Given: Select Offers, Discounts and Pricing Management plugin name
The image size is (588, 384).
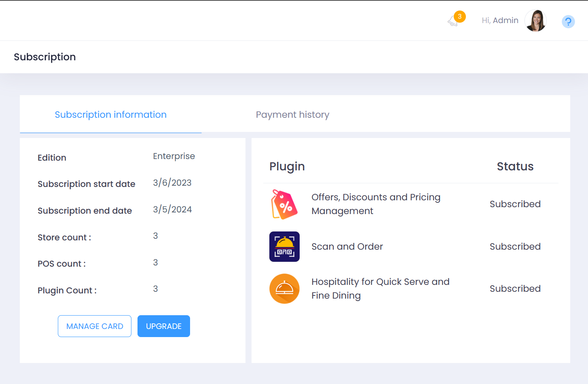Looking at the screenshot, I should coord(376,204).
